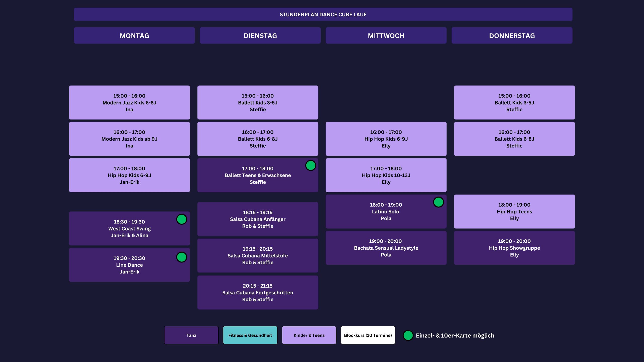
Task: Select the MONTAG day header
Action: click(134, 36)
